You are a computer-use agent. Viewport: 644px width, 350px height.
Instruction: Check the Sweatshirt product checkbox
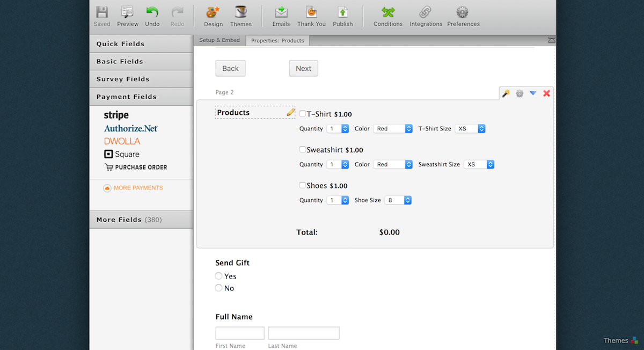pos(303,150)
